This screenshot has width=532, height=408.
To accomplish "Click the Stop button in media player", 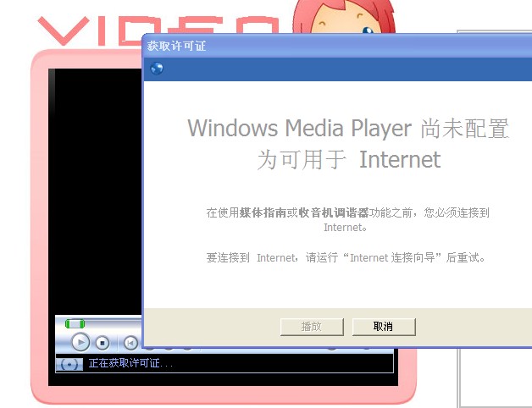I will (103, 343).
